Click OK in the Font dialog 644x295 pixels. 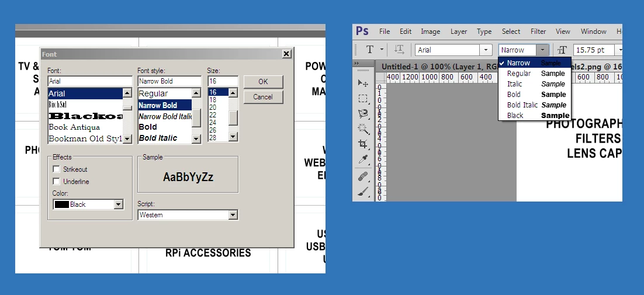click(263, 82)
